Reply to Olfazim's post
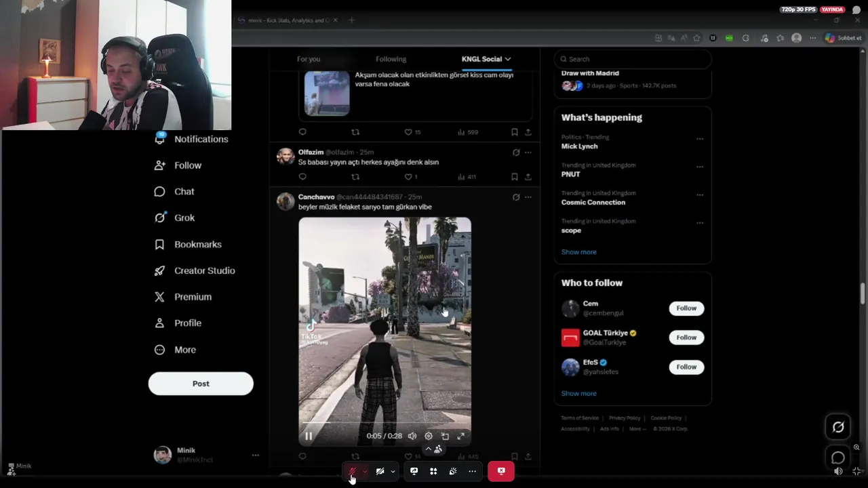This screenshot has height=488, width=868. pyautogui.click(x=302, y=177)
